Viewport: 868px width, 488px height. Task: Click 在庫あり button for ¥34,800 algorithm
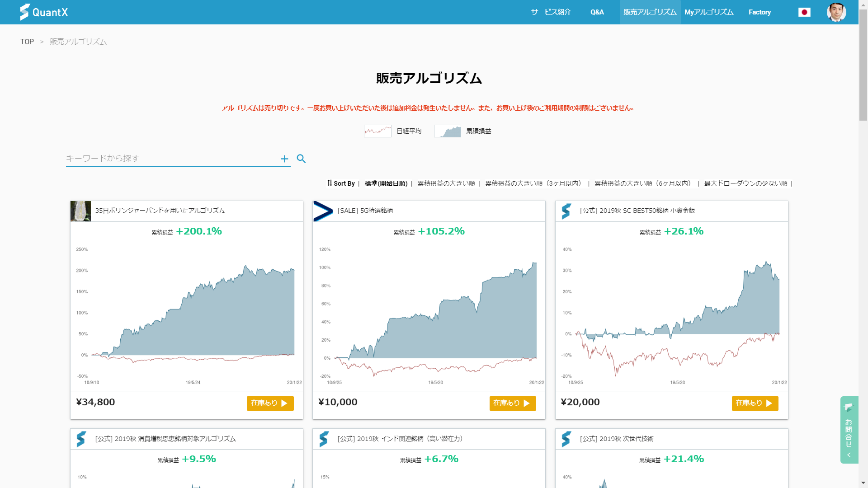point(270,403)
